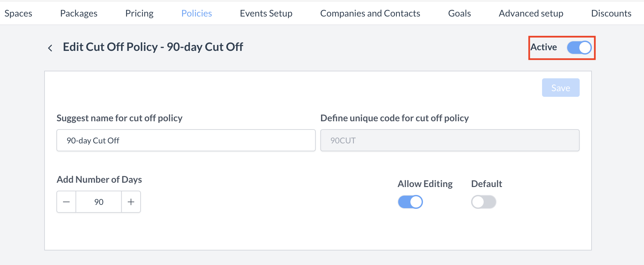This screenshot has width=644, height=265.
Task: Click the minus button to decrease days
Action: [x=66, y=202]
